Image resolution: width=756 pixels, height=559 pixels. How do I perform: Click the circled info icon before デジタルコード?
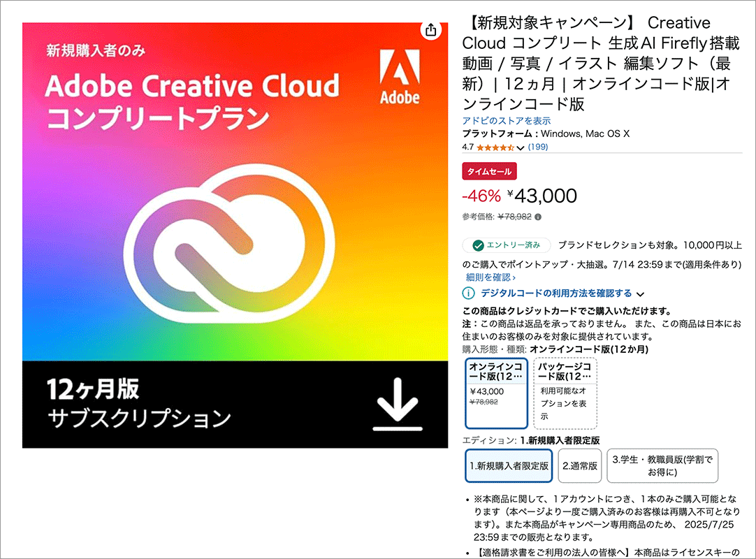[x=468, y=293]
